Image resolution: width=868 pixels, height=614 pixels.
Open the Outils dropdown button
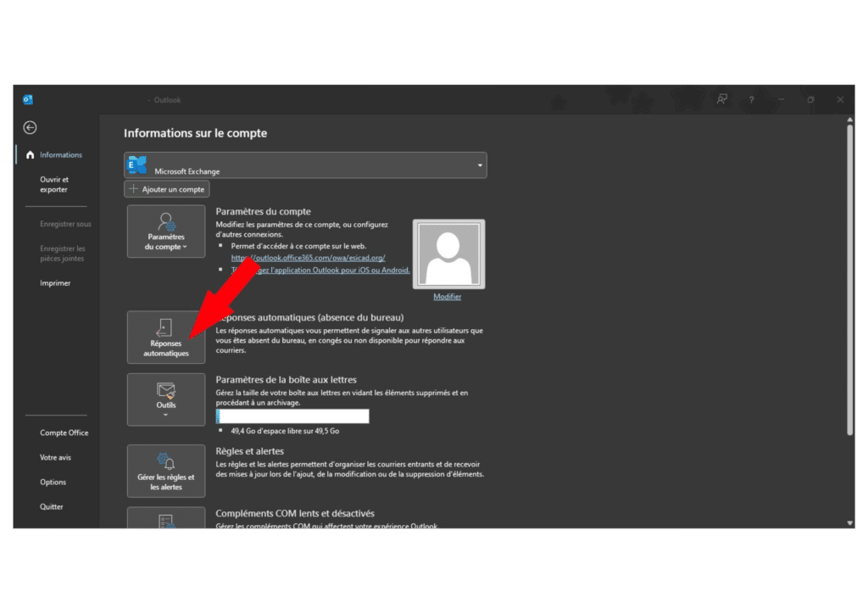click(x=166, y=399)
